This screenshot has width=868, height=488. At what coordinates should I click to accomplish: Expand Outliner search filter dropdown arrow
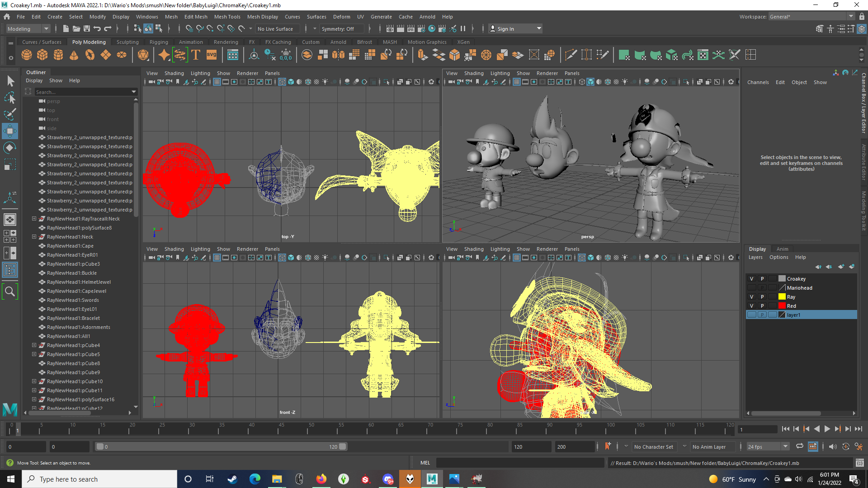[x=134, y=92]
